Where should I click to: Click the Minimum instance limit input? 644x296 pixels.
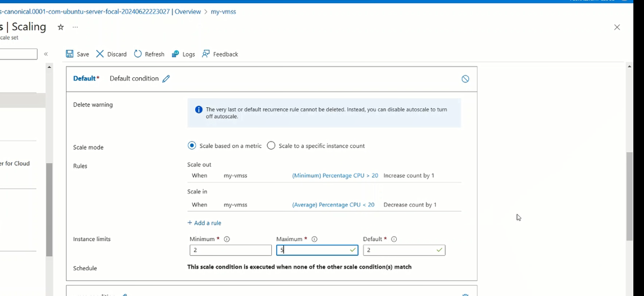230,250
